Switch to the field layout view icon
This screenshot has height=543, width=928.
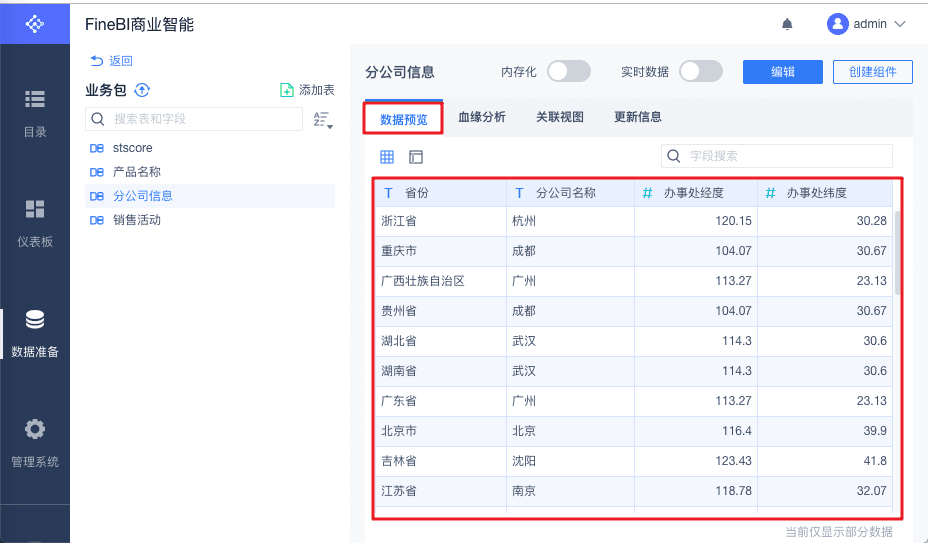(416, 157)
